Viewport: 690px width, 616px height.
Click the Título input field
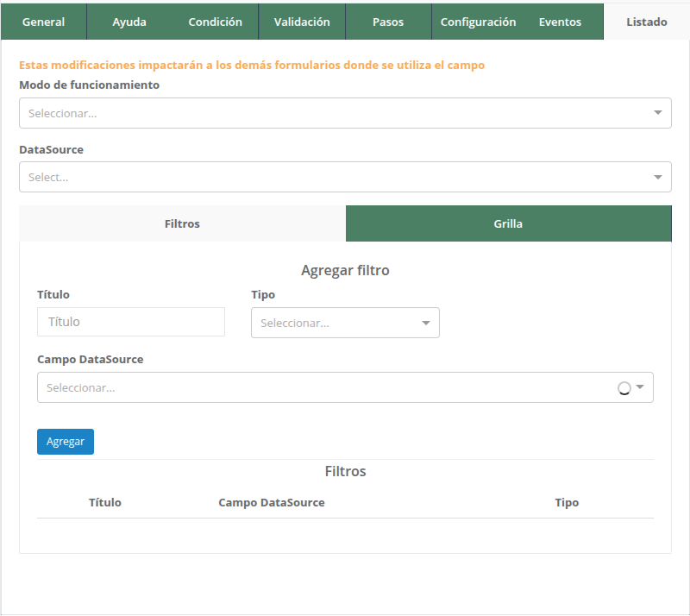tap(131, 322)
